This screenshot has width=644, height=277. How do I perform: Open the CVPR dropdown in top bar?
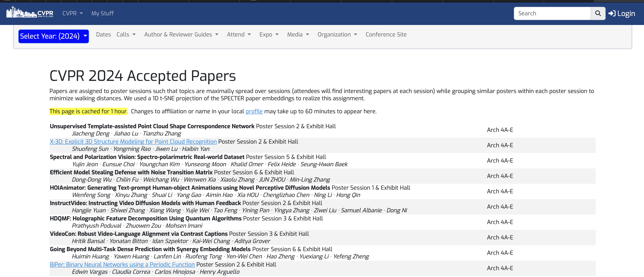pos(73,13)
